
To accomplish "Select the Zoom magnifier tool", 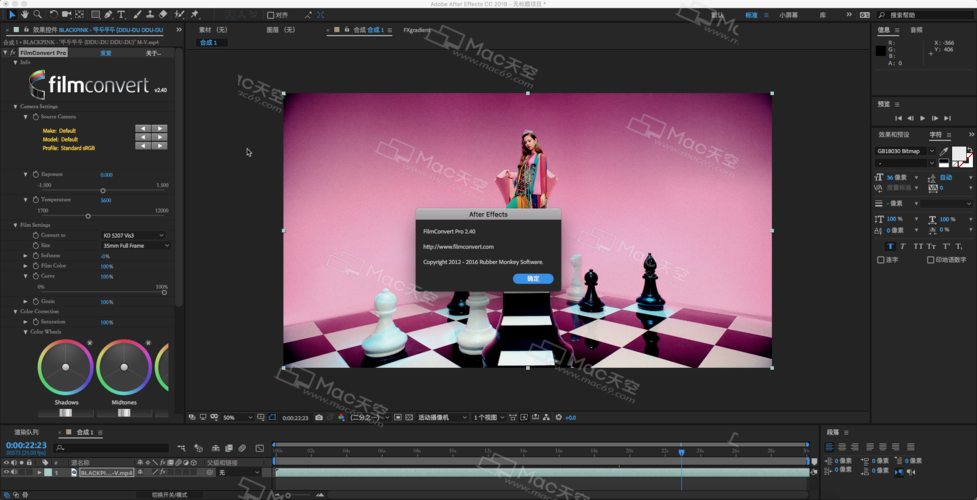I will click(x=38, y=14).
